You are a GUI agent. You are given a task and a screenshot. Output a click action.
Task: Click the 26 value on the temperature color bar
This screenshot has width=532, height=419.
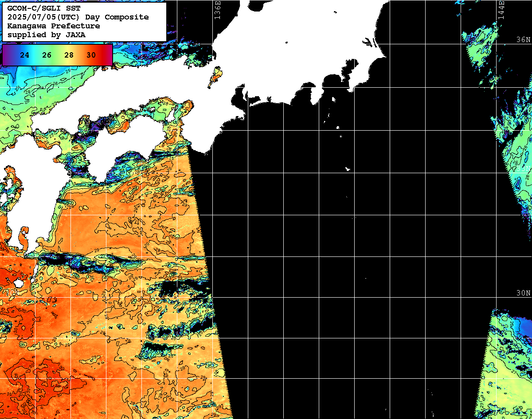[47, 55]
